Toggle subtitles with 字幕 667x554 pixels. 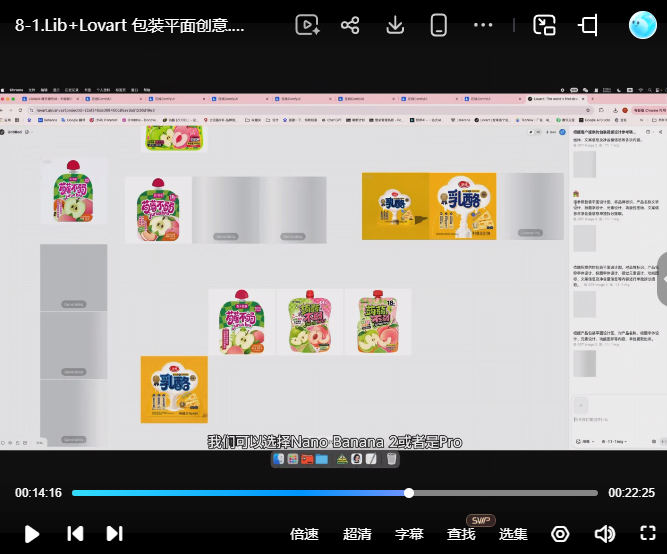409,534
